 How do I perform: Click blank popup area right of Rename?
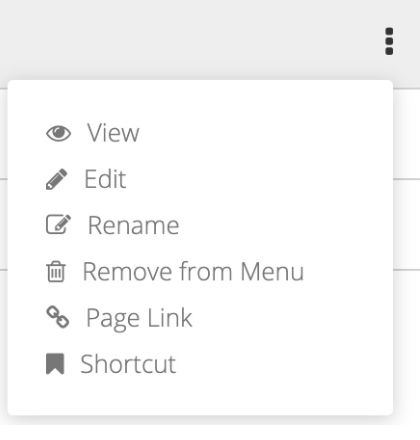[283, 225]
